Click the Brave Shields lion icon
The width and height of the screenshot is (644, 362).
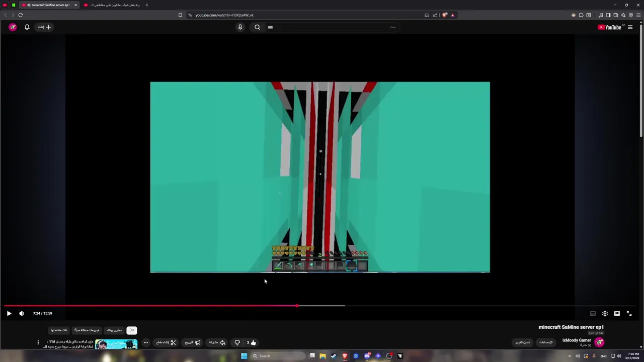tap(445, 15)
